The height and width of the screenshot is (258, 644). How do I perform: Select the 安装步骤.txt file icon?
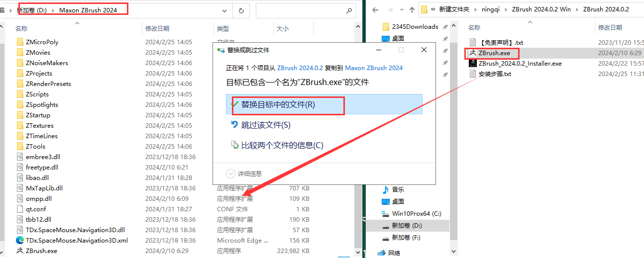473,74
